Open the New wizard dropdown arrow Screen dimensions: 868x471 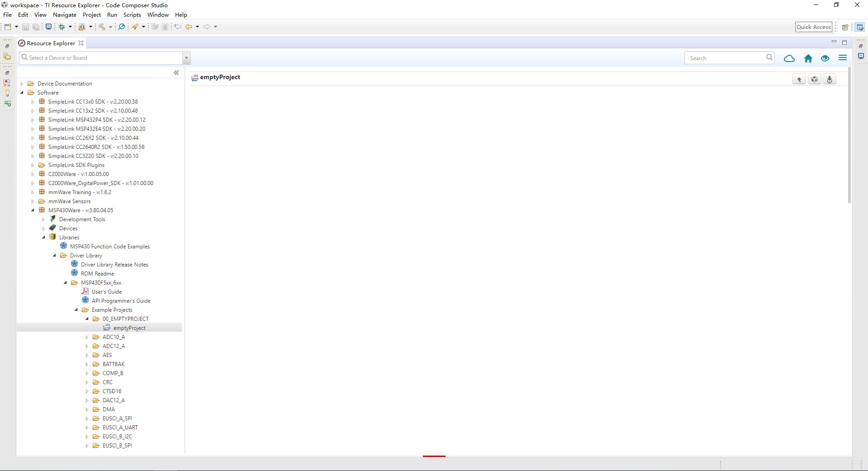[16, 27]
